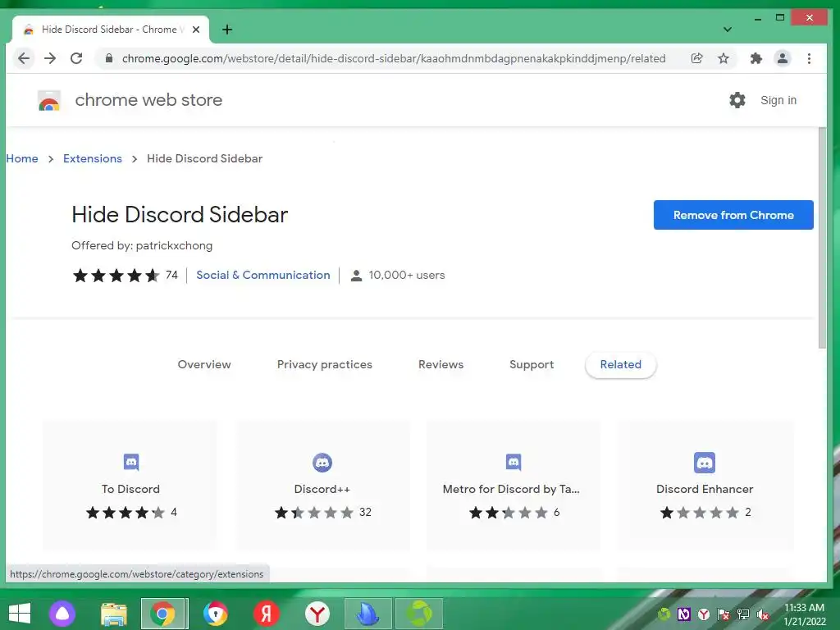
Task: Switch to the Reviews tab
Action: pos(441,364)
